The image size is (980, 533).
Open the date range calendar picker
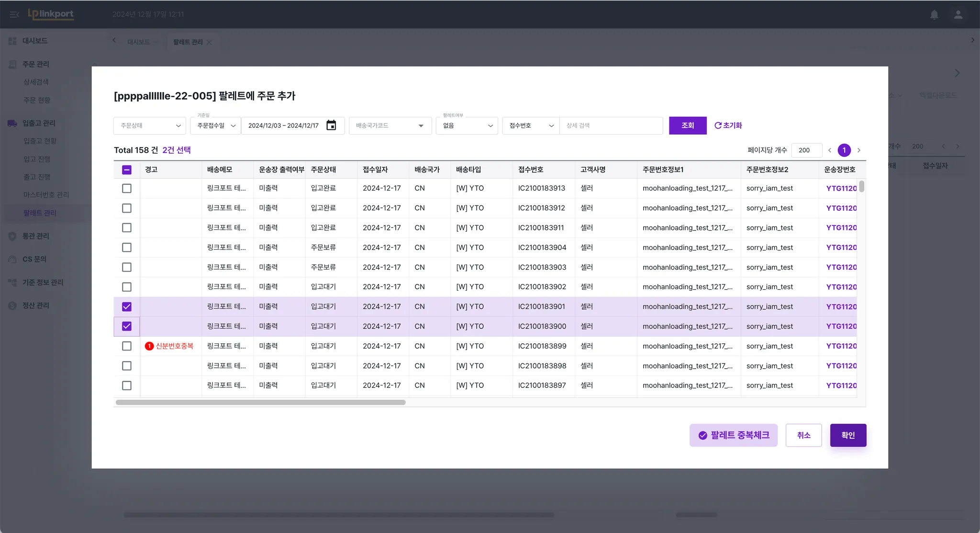(x=331, y=125)
